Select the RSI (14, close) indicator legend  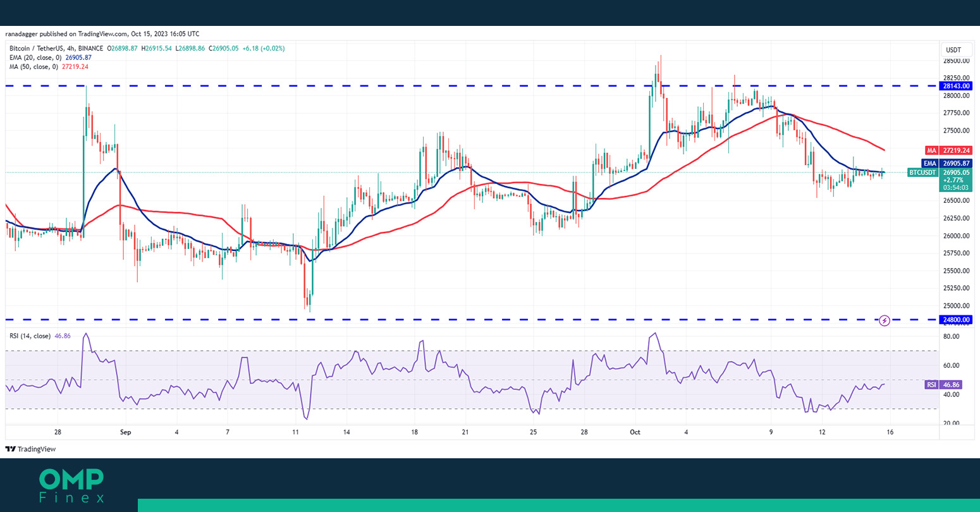[30, 336]
